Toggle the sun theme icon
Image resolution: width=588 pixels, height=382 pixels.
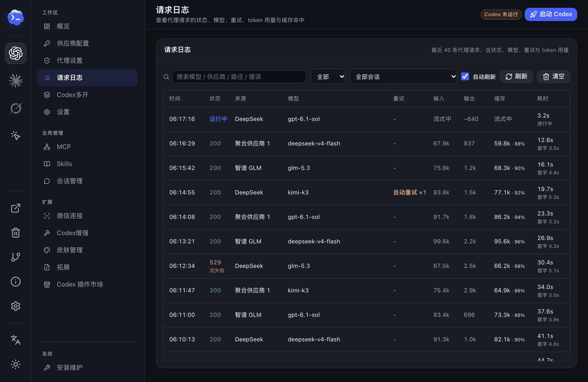15,364
